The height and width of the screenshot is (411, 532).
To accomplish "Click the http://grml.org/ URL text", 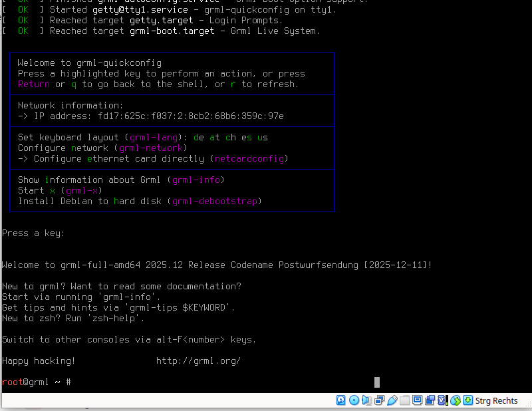I will [198, 361].
